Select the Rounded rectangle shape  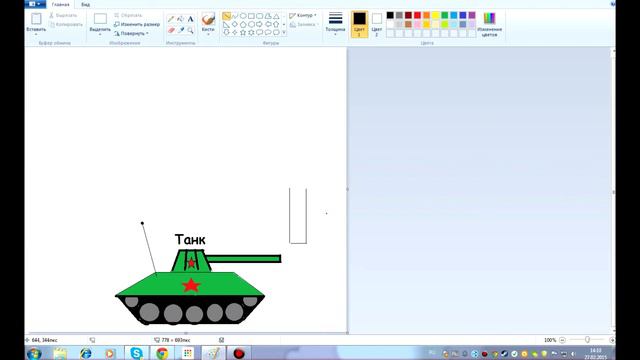click(x=260, y=16)
